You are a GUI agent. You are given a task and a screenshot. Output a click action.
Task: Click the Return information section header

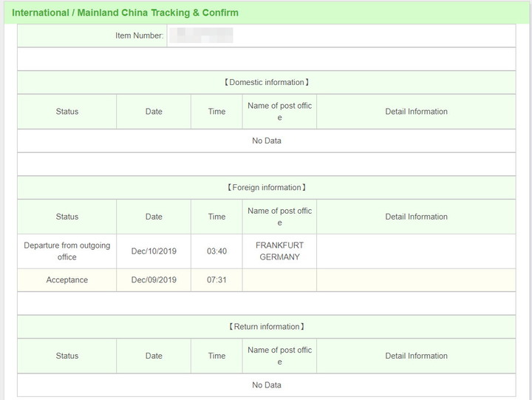(266, 327)
